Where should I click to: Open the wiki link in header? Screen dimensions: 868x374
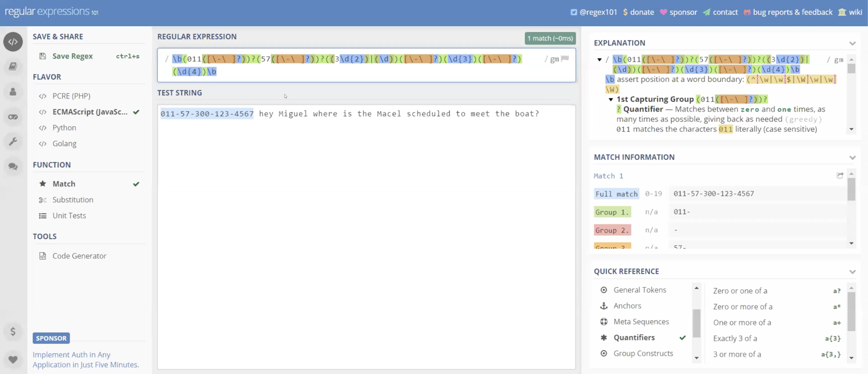(x=855, y=12)
